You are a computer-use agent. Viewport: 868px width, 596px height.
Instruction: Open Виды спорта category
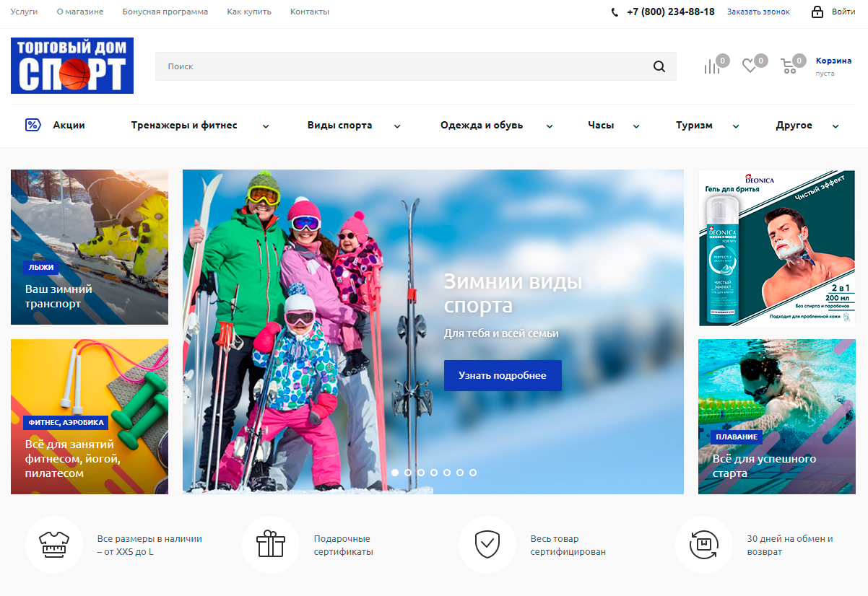pyautogui.click(x=339, y=125)
